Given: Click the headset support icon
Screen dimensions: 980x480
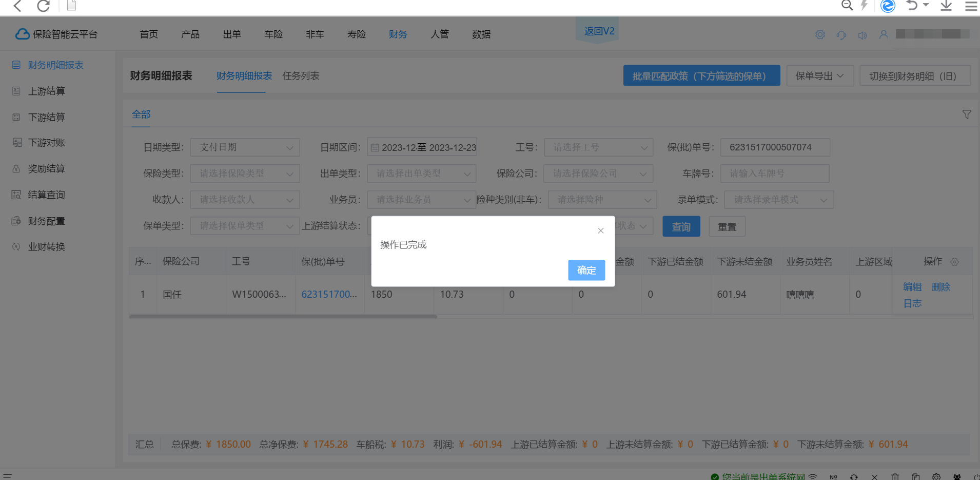Looking at the screenshot, I should point(841,35).
